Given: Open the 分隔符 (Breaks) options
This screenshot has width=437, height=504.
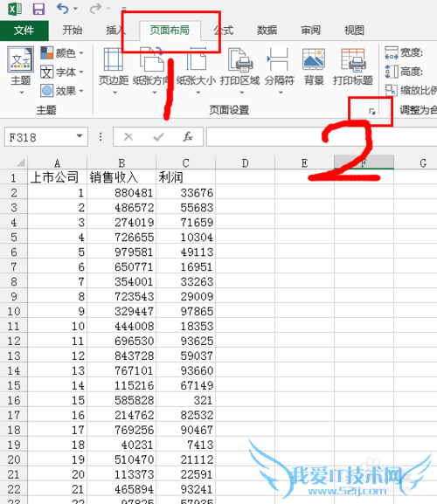Looking at the screenshot, I should (x=280, y=71).
